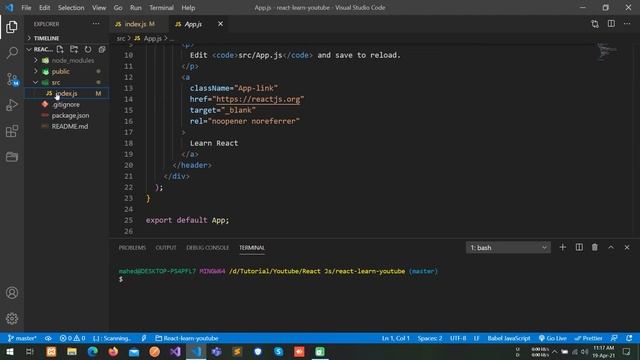Viewport: 640px width, 360px height.
Task: Split the terminal panel
Action: pos(579,247)
